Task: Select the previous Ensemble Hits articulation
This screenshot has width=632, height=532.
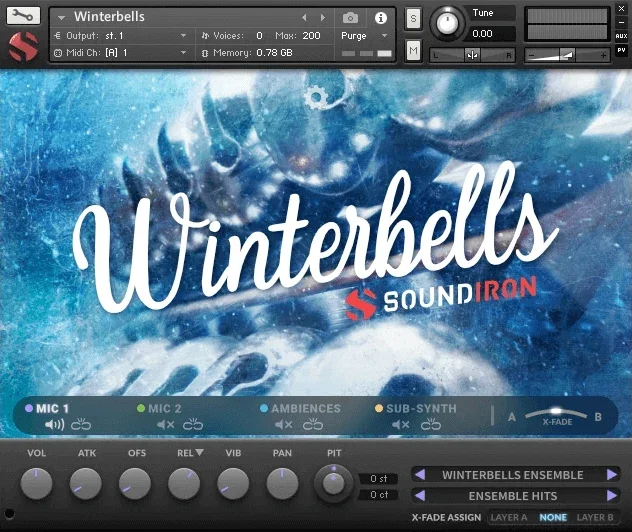Action: [420, 495]
